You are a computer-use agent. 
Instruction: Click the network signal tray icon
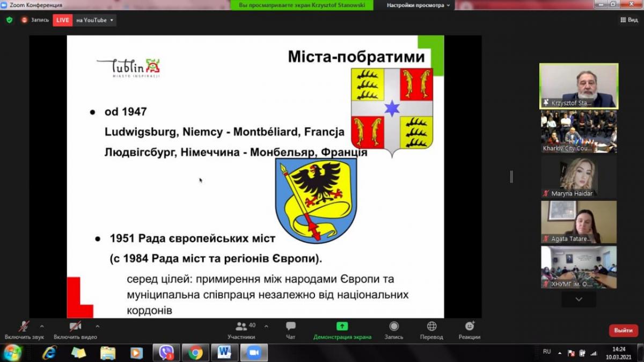pos(594,353)
